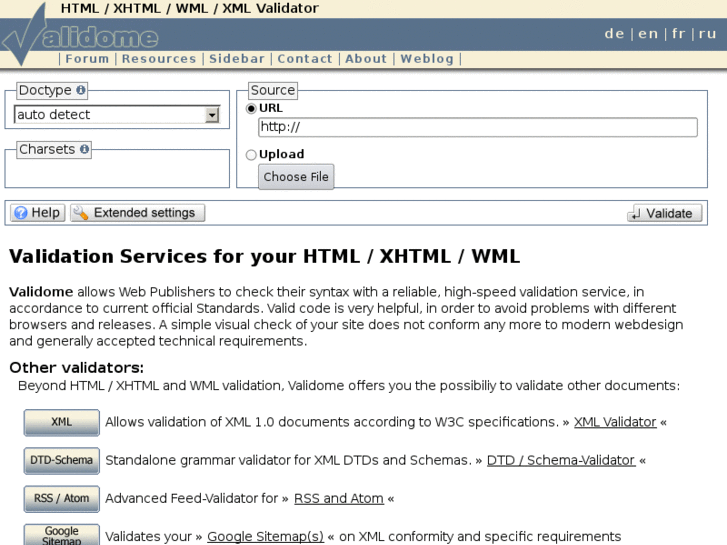Open the Contact menu item

click(x=305, y=59)
